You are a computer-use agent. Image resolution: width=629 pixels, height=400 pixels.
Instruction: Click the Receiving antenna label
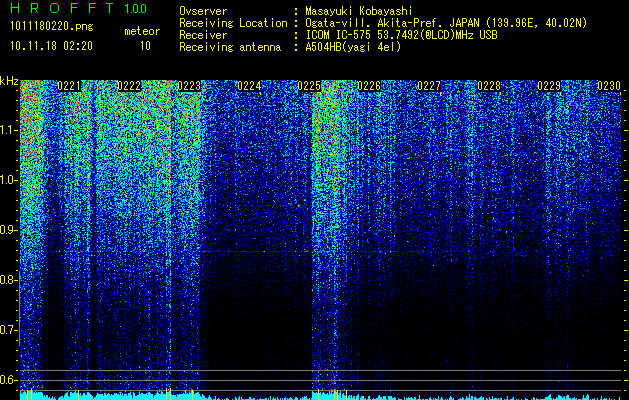(230, 47)
